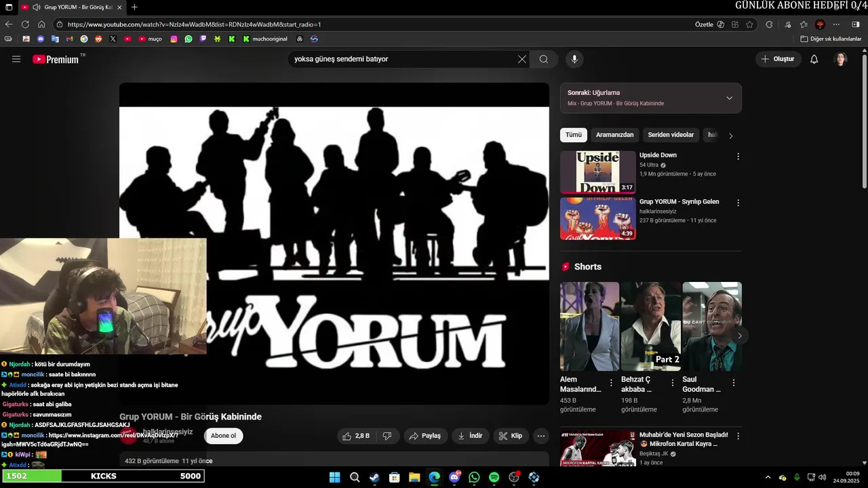Show more filter chips with the arrow
Image resolution: width=868 pixels, height=488 pixels.
pyautogui.click(x=730, y=136)
